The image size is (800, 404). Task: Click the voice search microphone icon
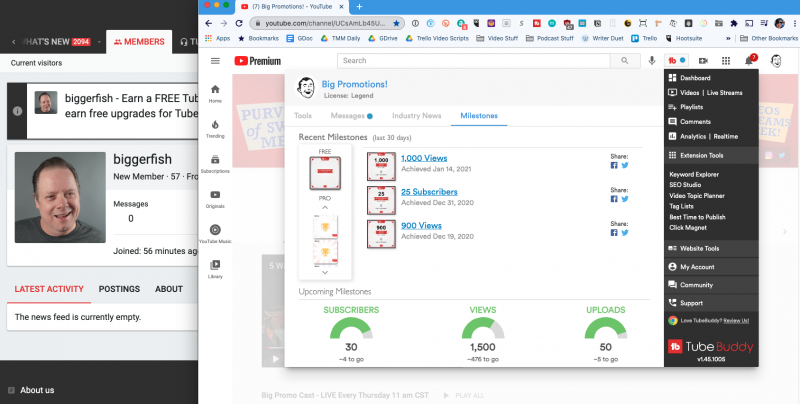coord(653,61)
